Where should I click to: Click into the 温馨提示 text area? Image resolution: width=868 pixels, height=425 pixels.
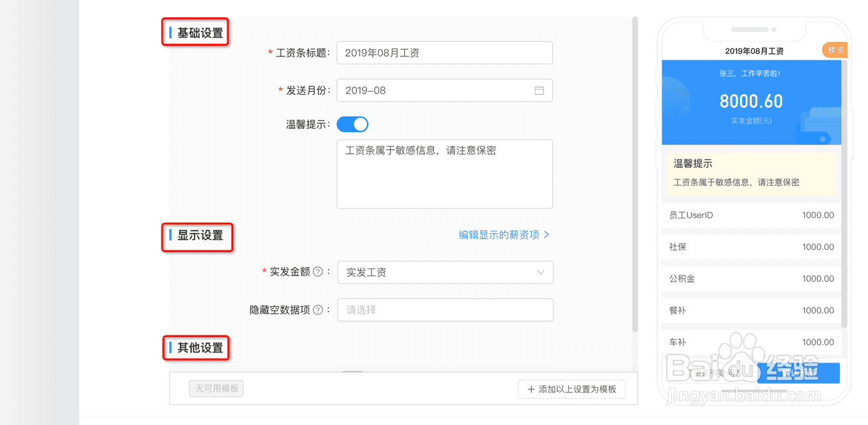(x=445, y=174)
